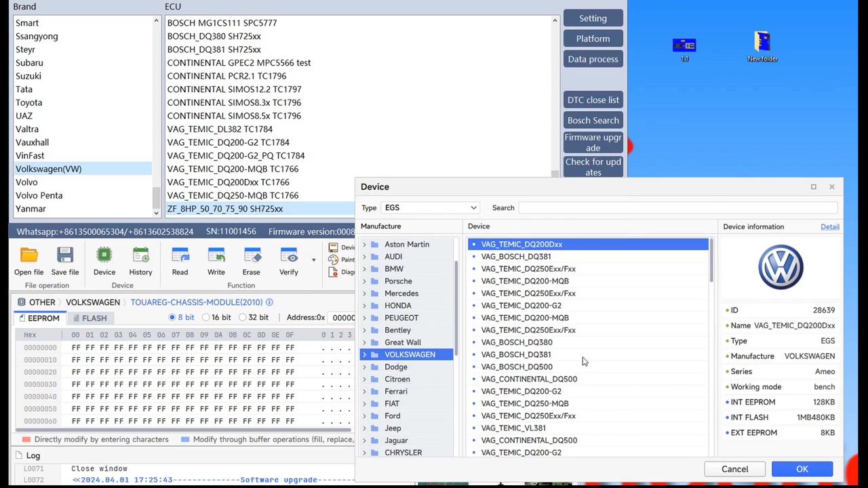Screen dimensions: 868x488
Task: Open the Type EGS dropdown
Action: pos(430,208)
